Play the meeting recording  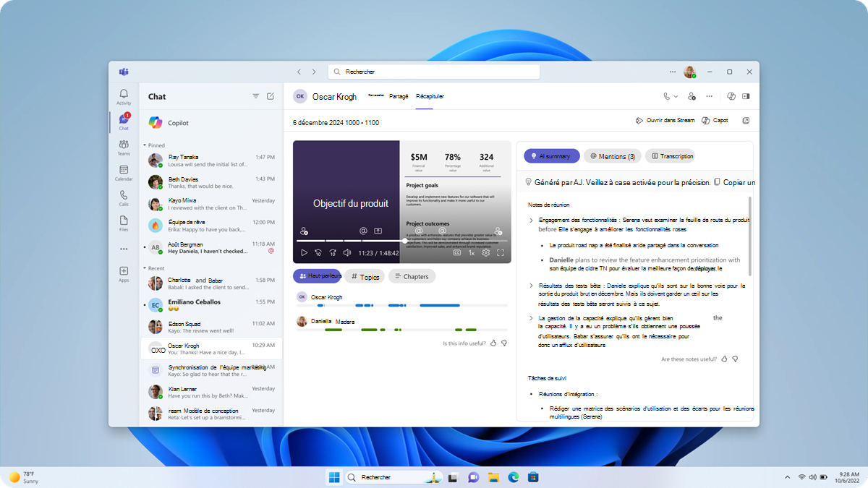tap(304, 252)
